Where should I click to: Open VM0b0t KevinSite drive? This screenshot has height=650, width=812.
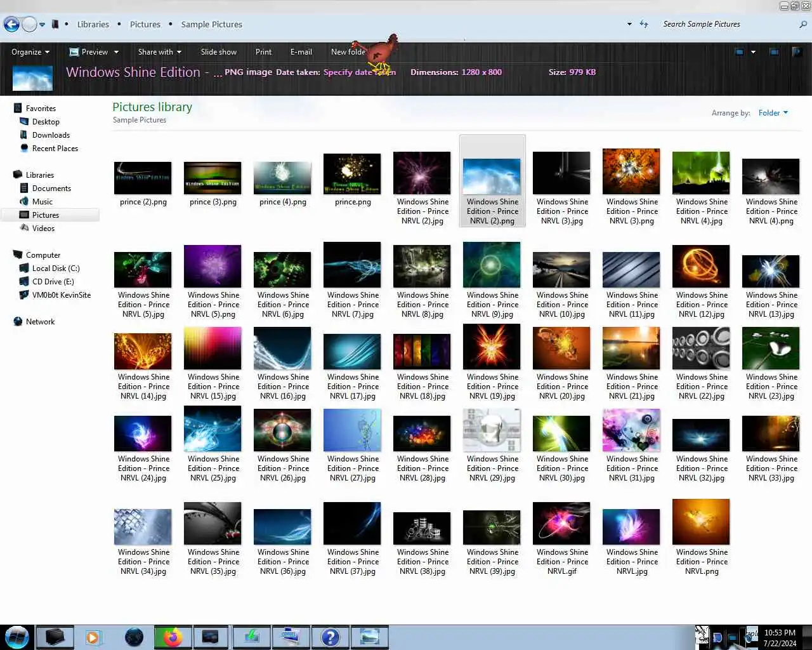(x=62, y=295)
